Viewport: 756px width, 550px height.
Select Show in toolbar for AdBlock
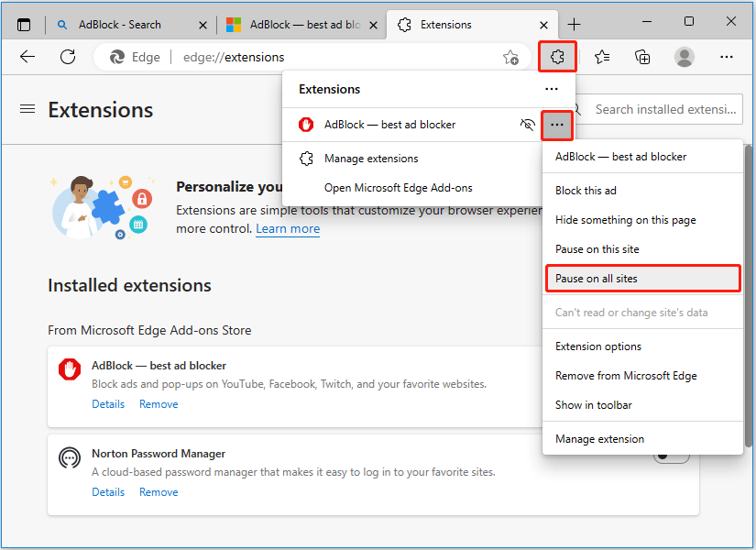592,404
